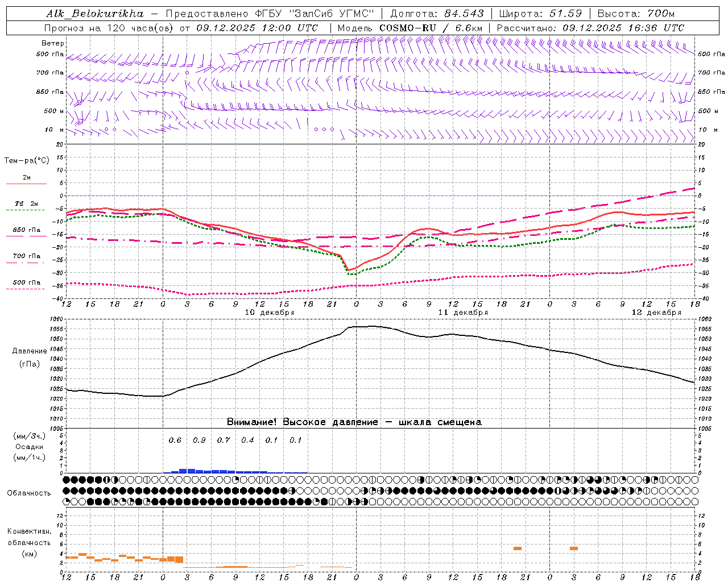Click the 'Долгота: 84.543' longitude value

(437, 14)
